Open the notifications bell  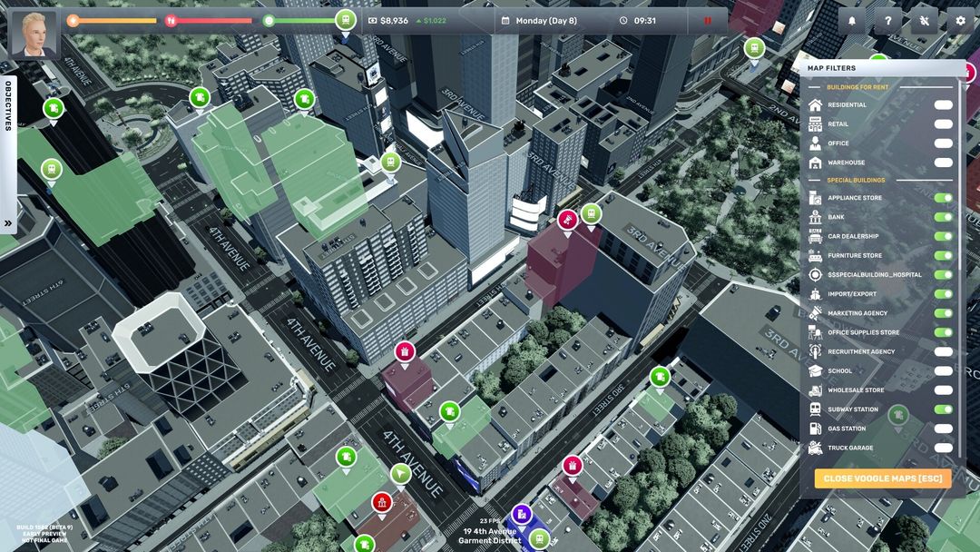coord(851,21)
